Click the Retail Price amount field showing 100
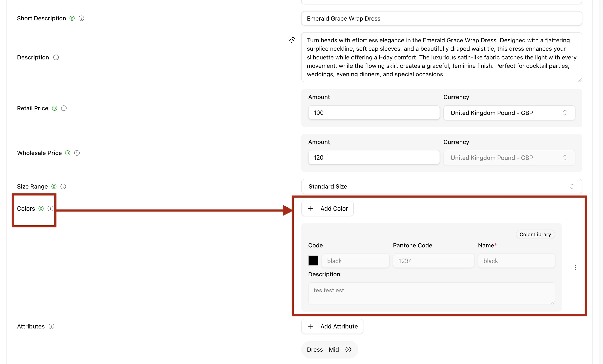This screenshot has height=364, width=603. click(x=374, y=112)
